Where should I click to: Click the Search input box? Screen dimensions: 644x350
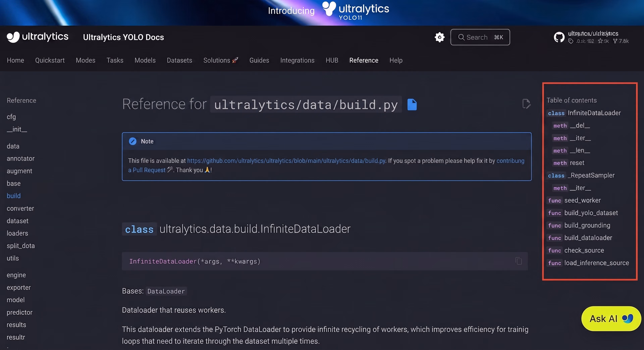pos(480,37)
